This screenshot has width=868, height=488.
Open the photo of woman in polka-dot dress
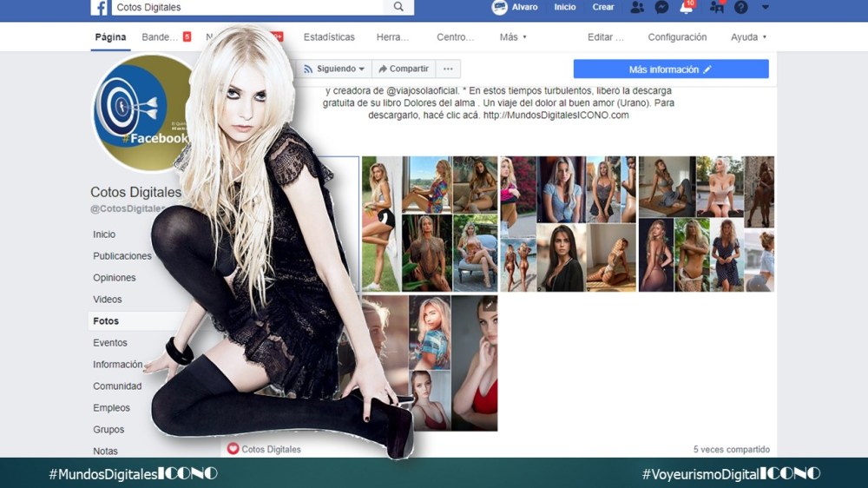click(727, 254)
